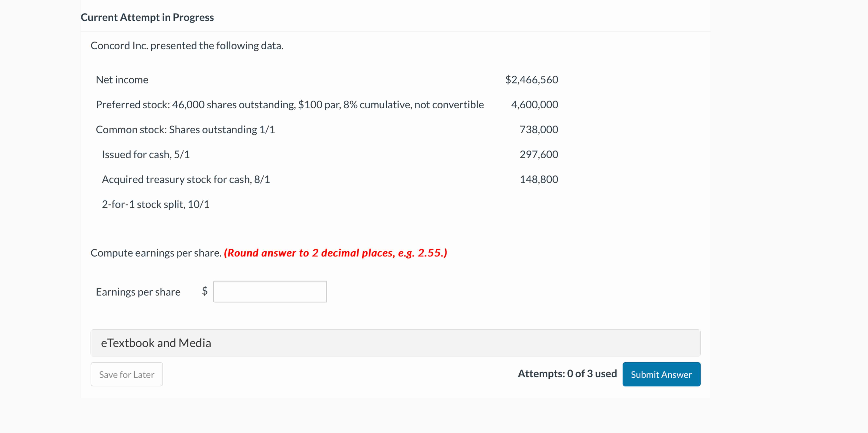
Task: Expand the eTextbook and Media section
Action: click(395, 343)
